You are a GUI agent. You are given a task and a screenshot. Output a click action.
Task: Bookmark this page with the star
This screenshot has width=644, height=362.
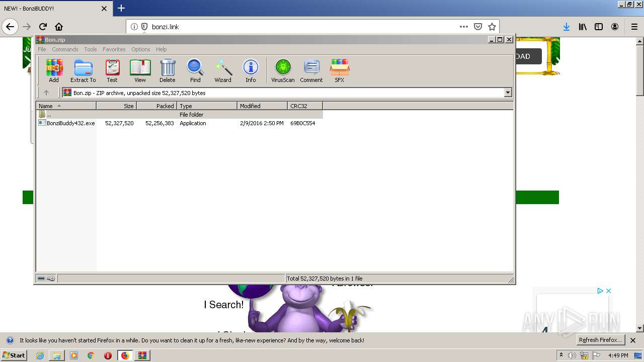coord(492,27)
